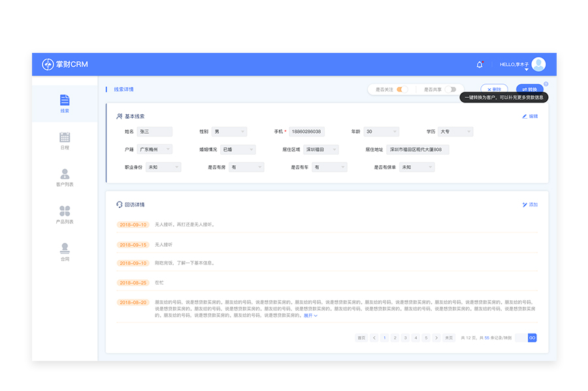Click the 姓名 input field

tap(154, 132)
